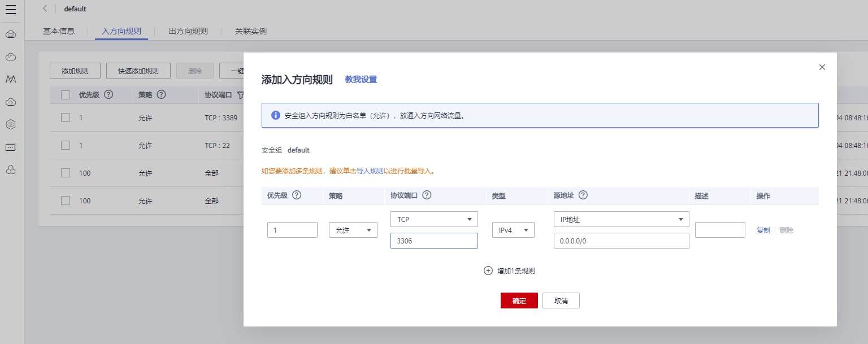868x344 pixels.
Task: Click help icon next to 优先级 in dialog
Action: [x=296, y=195]
